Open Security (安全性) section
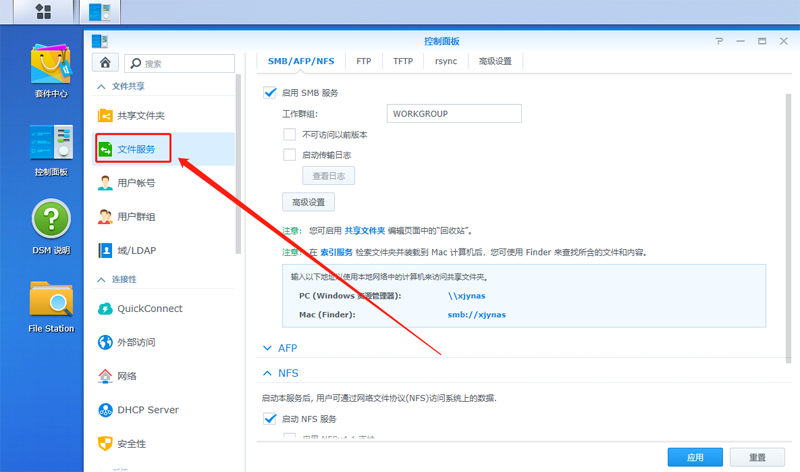The image size is (800, 472). 163,443
